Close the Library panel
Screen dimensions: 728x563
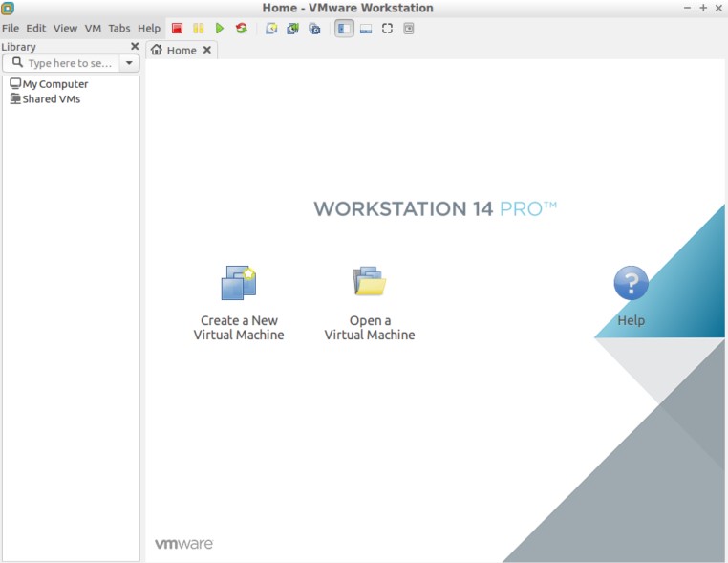[x=135, y=46]
